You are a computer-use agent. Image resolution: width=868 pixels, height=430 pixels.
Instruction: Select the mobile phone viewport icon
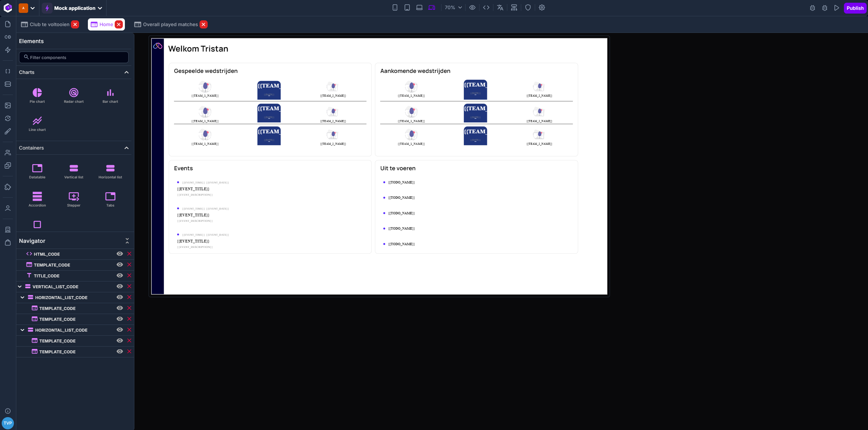click(x=395, y=7)
